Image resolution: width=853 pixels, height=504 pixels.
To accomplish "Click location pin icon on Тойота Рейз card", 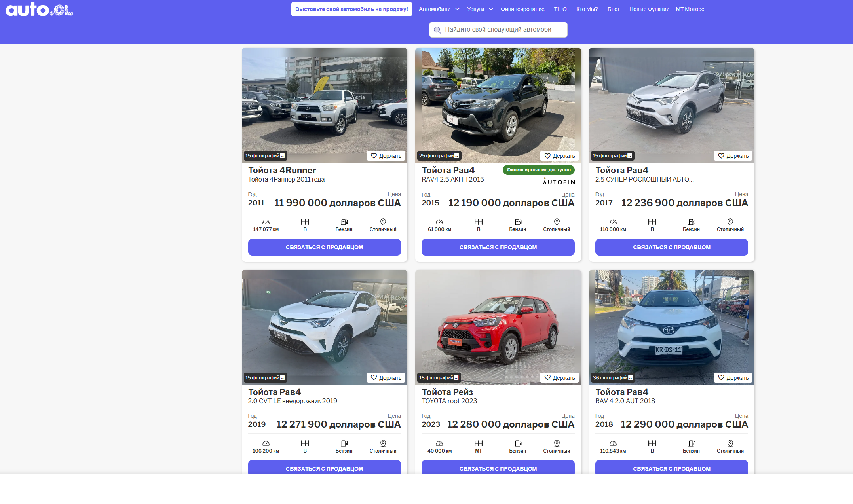I will (557, 443).
